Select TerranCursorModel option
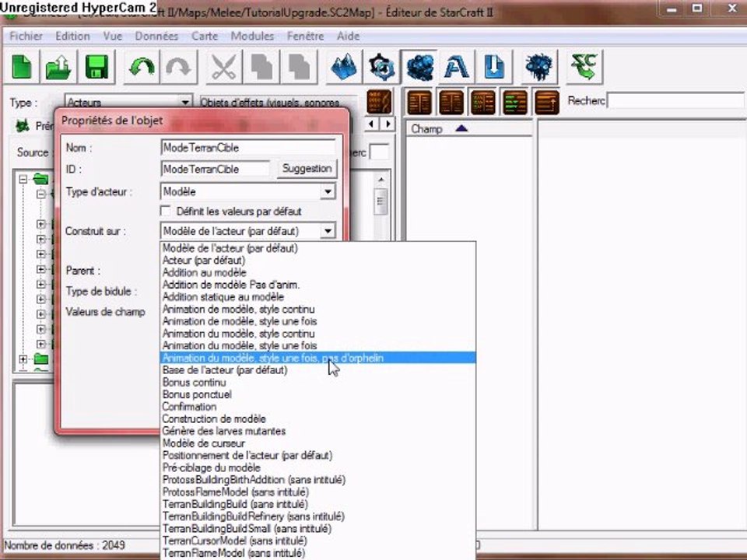This screenshot has height=560, width=747. click(317, 541)
